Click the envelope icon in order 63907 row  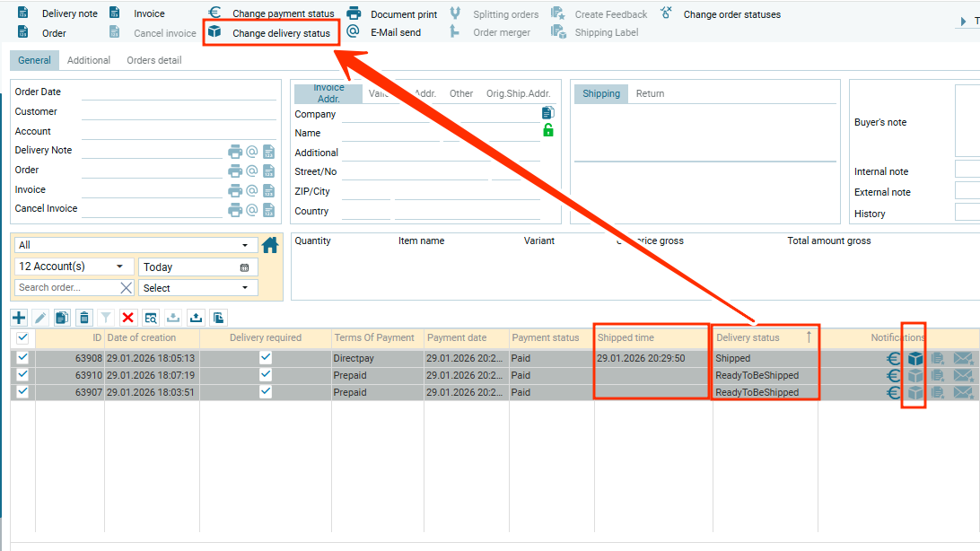point(963,393)
